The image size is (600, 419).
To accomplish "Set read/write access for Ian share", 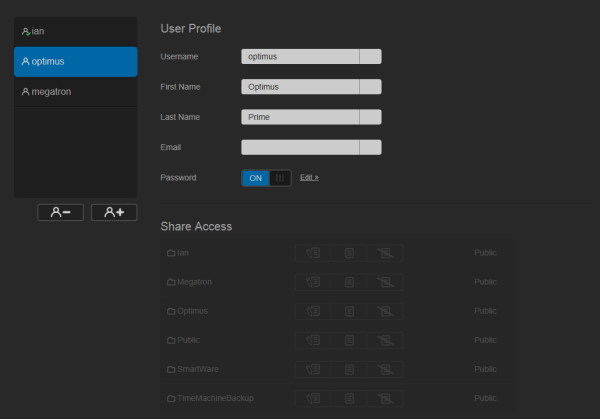I will coord(313,253).
